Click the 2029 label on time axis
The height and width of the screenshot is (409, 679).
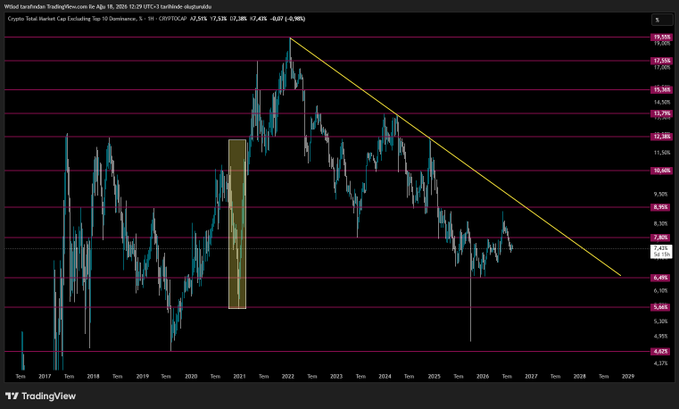[628, 377]
